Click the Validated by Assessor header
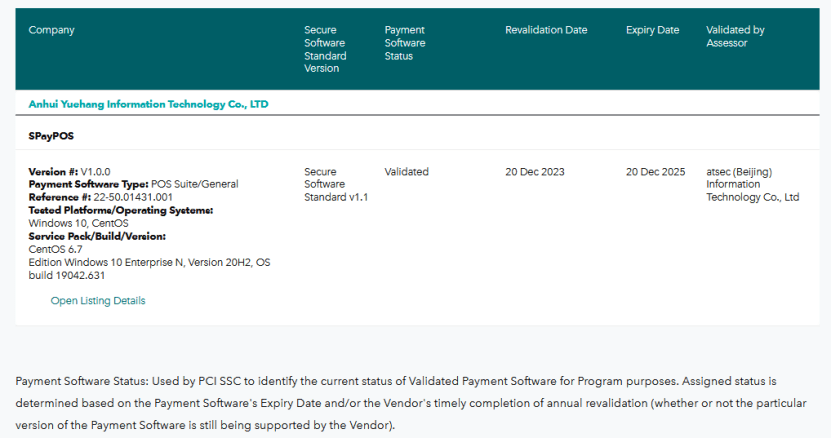Viewport: 831px width, 439px height. pyautogui.click(x=735, y=36)
